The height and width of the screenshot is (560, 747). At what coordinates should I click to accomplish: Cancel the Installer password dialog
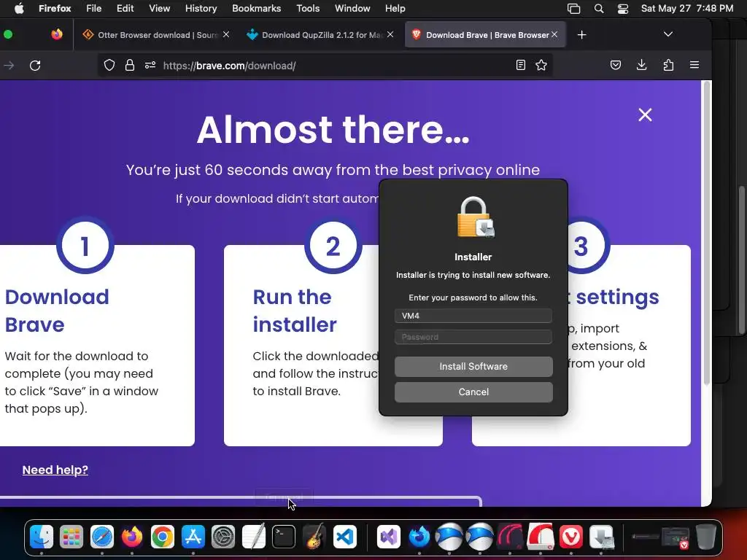pyautogui.click(x=473, y=392)
